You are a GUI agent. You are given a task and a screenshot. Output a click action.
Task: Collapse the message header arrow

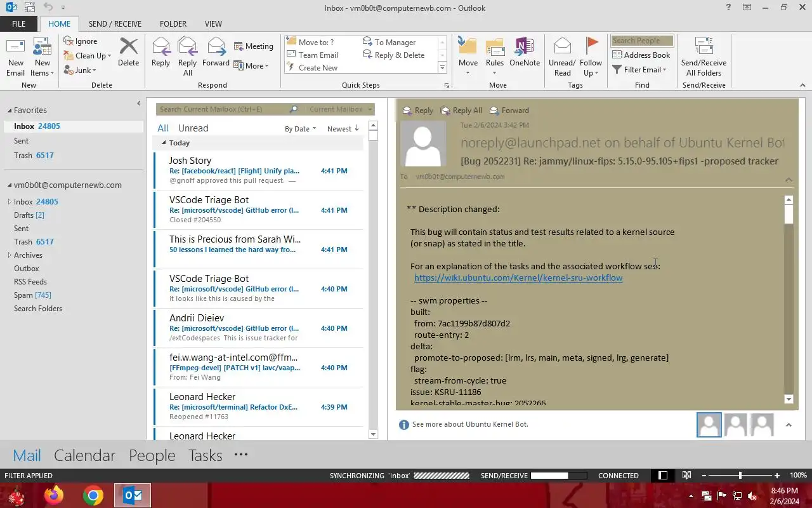[789, 180]
